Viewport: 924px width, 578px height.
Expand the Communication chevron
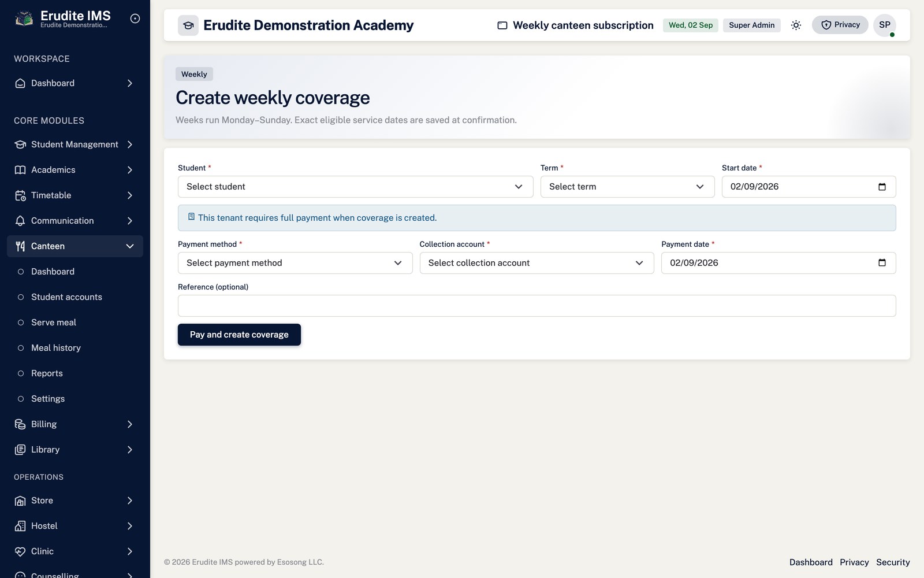(130, 221)
